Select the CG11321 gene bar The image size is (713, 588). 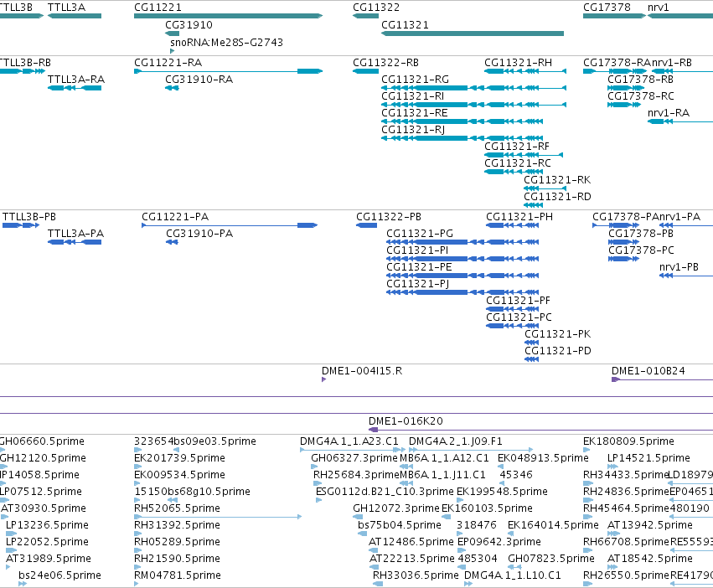tap(473, 34)
